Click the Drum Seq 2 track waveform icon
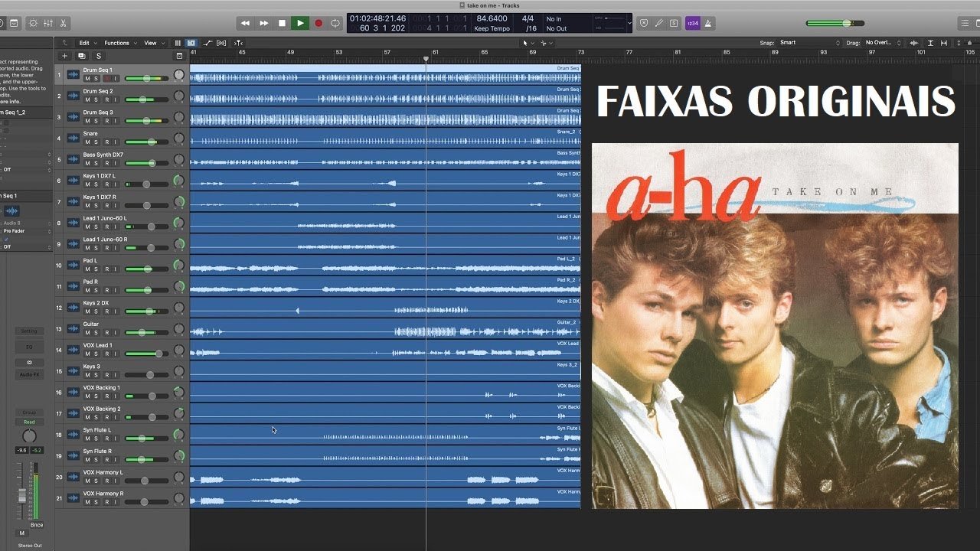Screen dimensions: 980x551 [x=73, y=96]
